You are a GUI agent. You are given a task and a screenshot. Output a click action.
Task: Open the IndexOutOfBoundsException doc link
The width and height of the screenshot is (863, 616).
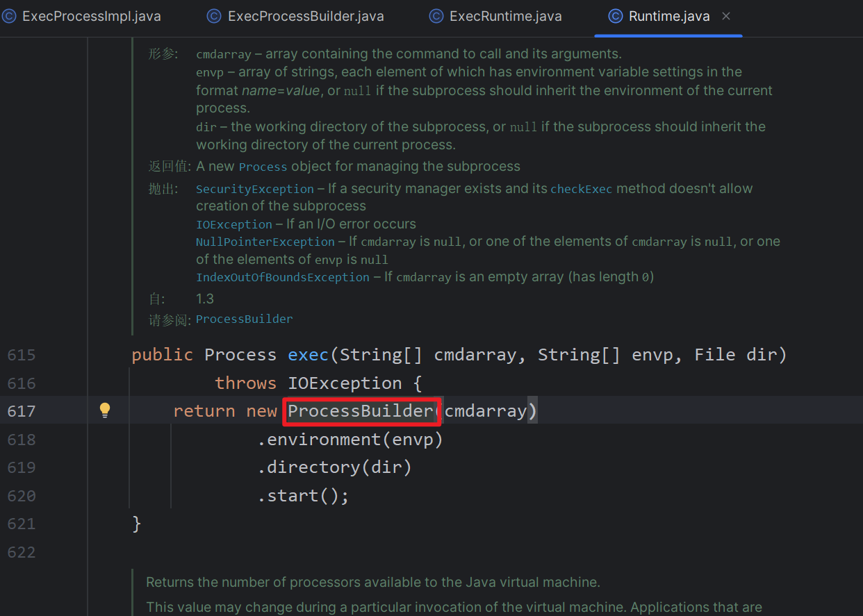[282, 277]
